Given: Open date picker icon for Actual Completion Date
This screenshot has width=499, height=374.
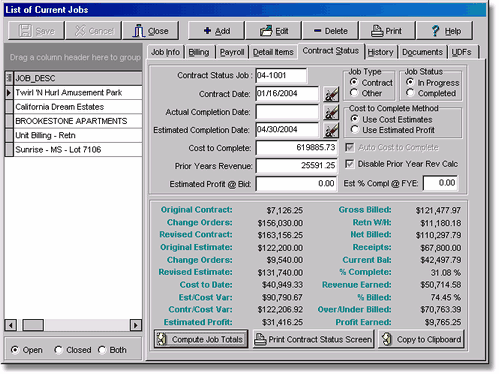Looking at the screenshot, I should click(331, 112).
